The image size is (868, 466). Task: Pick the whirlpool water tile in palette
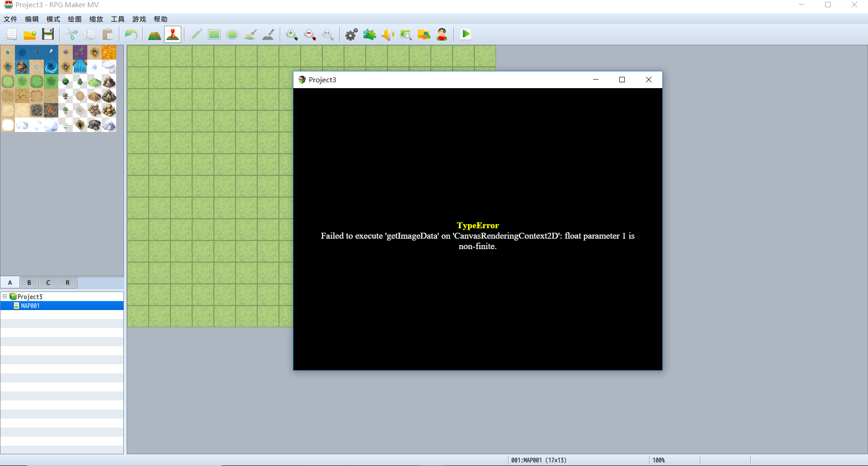[x=51, y=67]
